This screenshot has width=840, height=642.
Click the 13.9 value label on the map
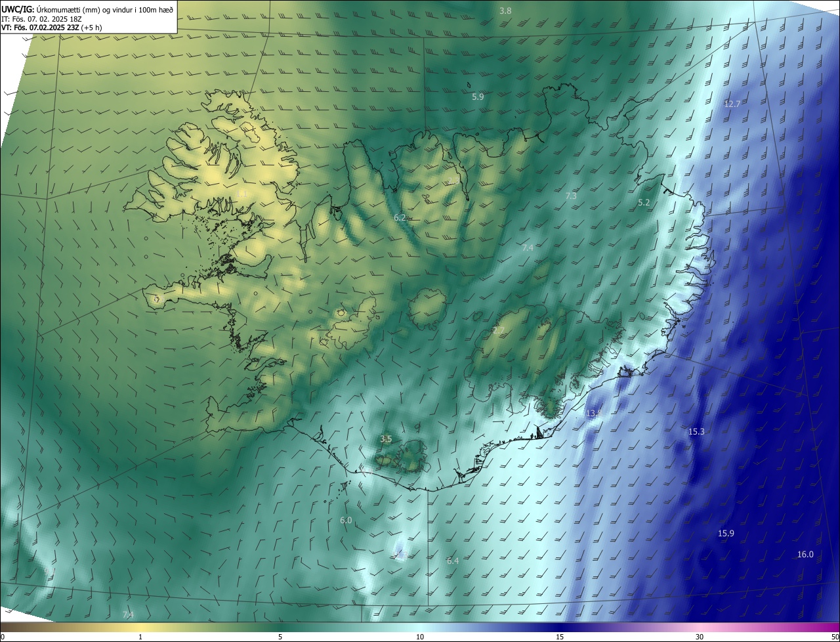pos(594,413)
